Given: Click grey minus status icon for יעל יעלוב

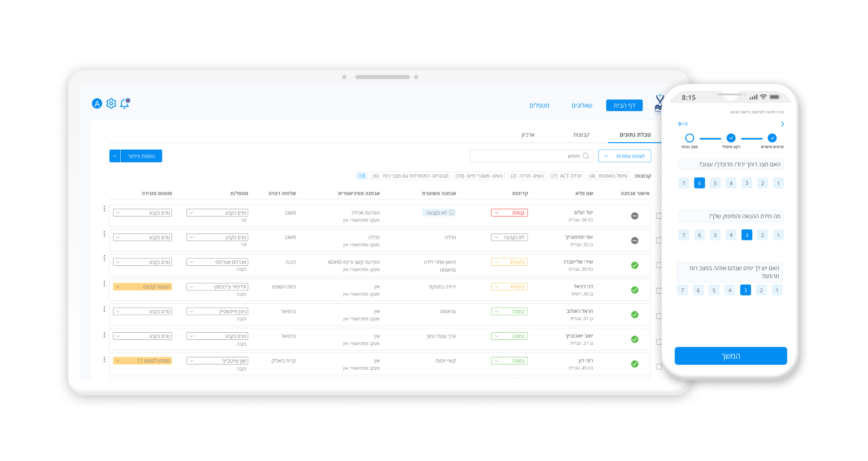Looking at the screenshot, I should 635,216.
